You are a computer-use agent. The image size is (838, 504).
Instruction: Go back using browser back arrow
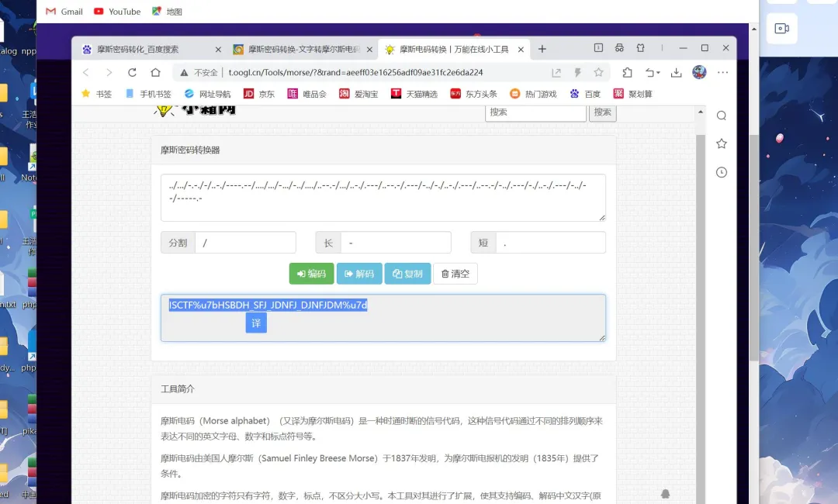86,72
